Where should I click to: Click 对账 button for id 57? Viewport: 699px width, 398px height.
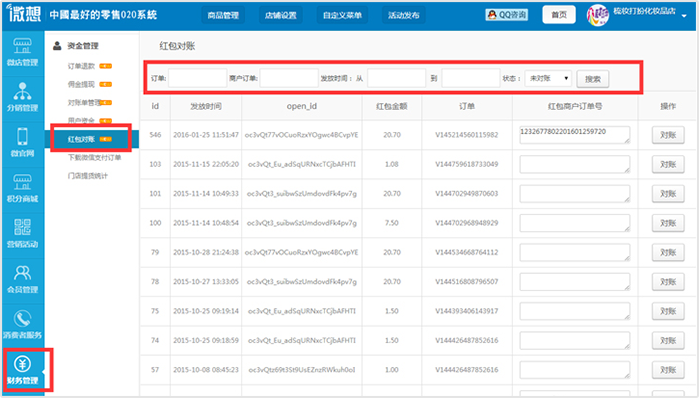668,370
